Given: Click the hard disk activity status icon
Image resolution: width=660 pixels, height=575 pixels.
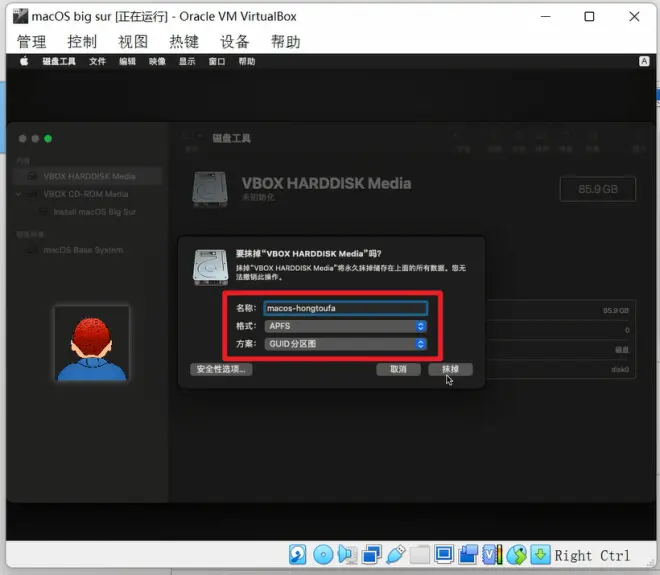Looking at the screenshot, I should pos(298,554).
